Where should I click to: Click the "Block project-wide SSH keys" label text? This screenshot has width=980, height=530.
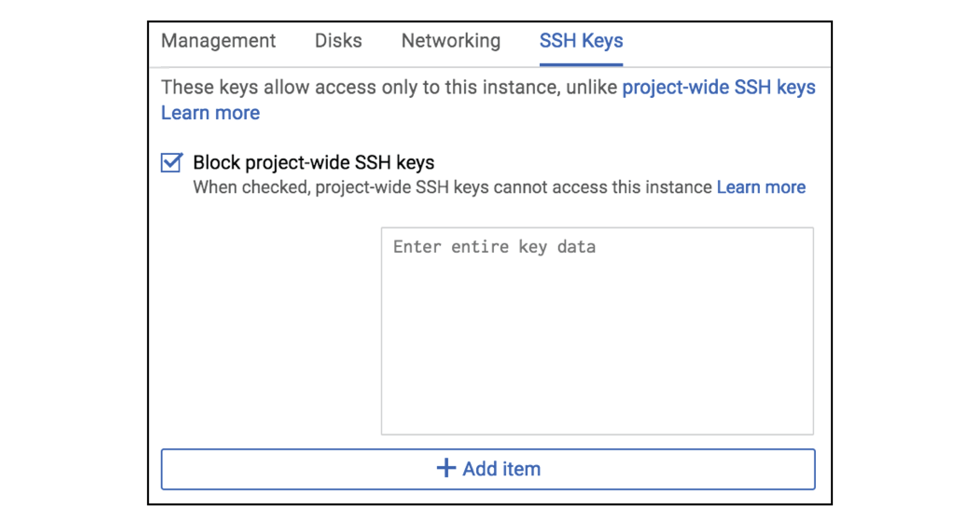tap(313, 163)
